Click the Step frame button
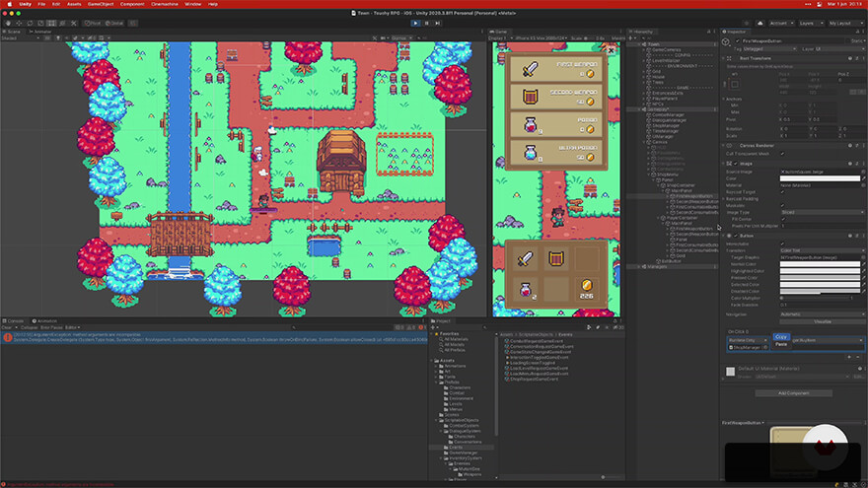868x488 pixels. coord(439,22)
